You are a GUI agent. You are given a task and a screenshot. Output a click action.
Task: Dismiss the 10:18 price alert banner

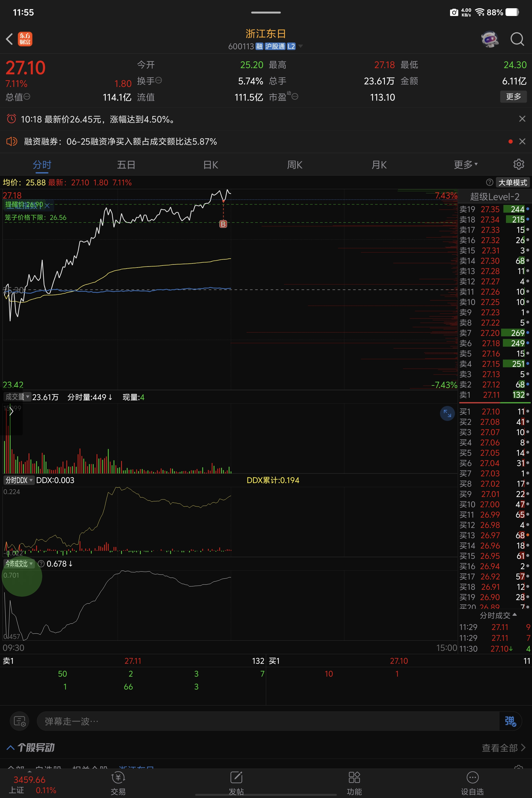[x=522, y=119]
